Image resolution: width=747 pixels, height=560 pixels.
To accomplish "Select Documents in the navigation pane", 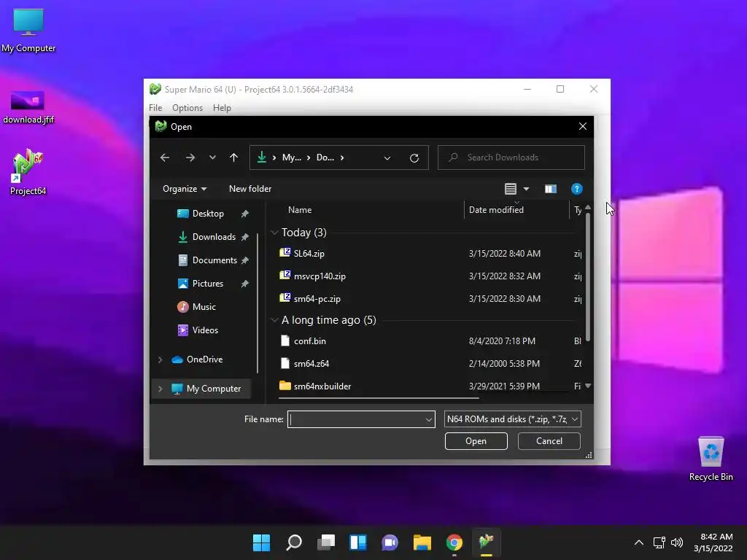I will (214, 260).
